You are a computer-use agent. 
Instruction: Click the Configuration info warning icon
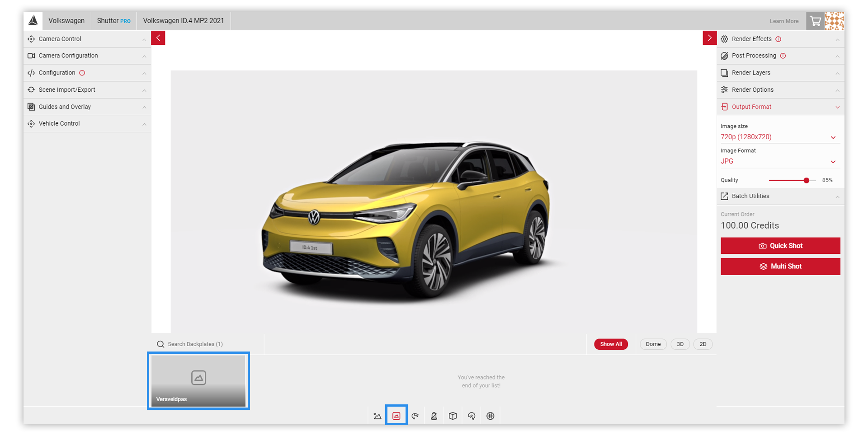coord(82,73)
